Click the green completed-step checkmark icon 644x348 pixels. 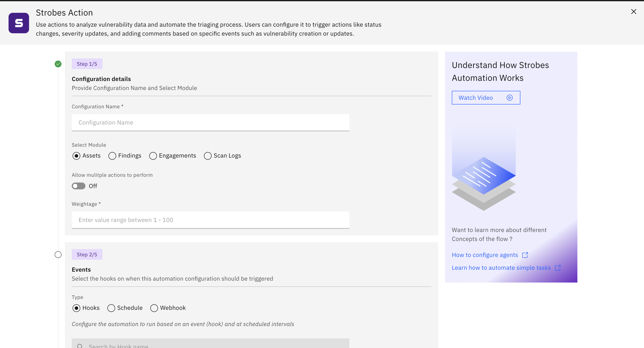(x=58, y=64)
